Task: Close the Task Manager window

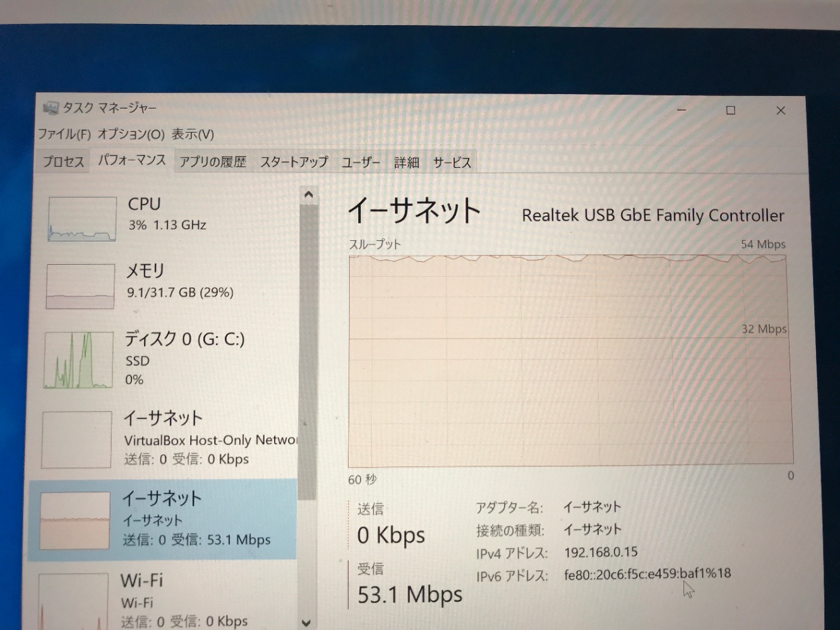Action: click(781, 111)
